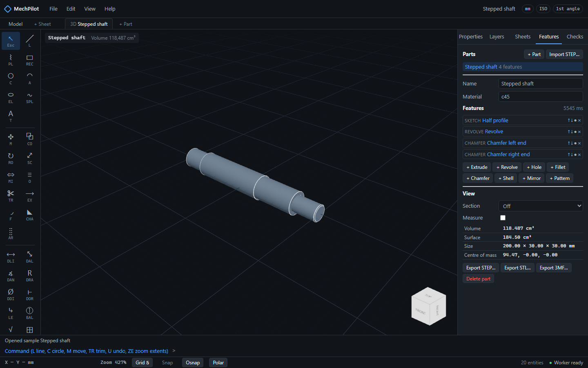Viewport: 588px width, 368px height.
Task: Pick the Extend tool (EX)
Action: [29, 196]
